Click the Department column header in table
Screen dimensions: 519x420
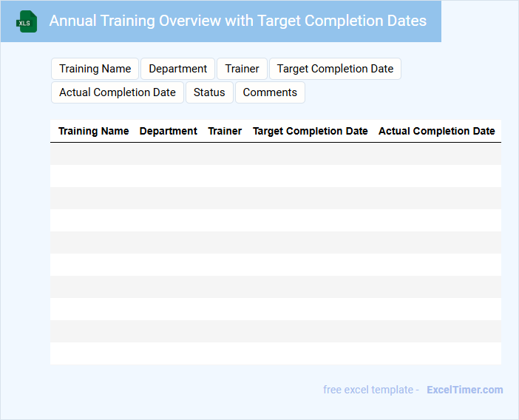pyautogui.click(x=168, y=131)
